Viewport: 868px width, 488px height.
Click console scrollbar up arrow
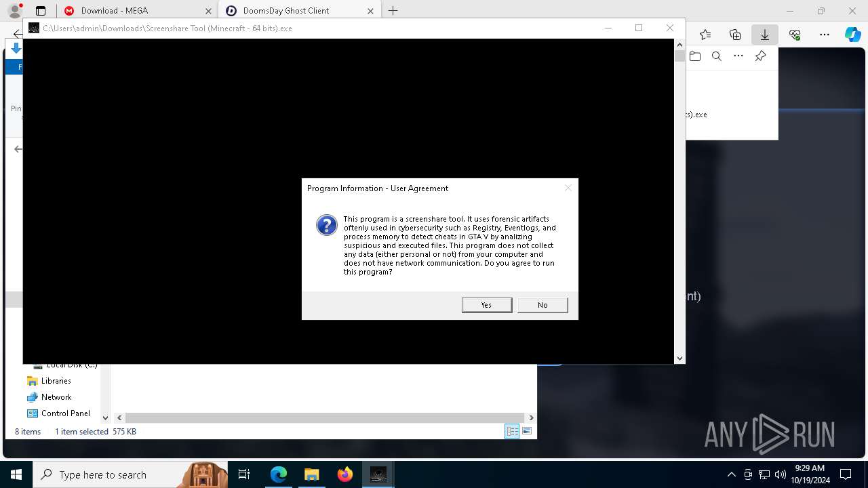click(x=679, y=45)
